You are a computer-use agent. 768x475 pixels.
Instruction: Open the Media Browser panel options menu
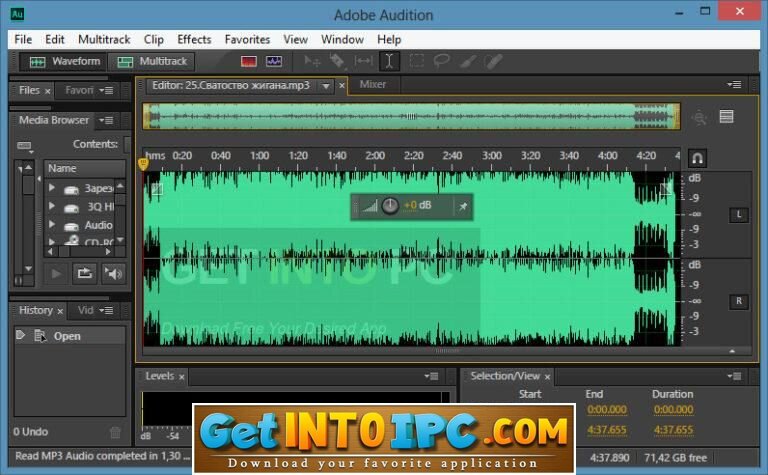tap(106, 120)
